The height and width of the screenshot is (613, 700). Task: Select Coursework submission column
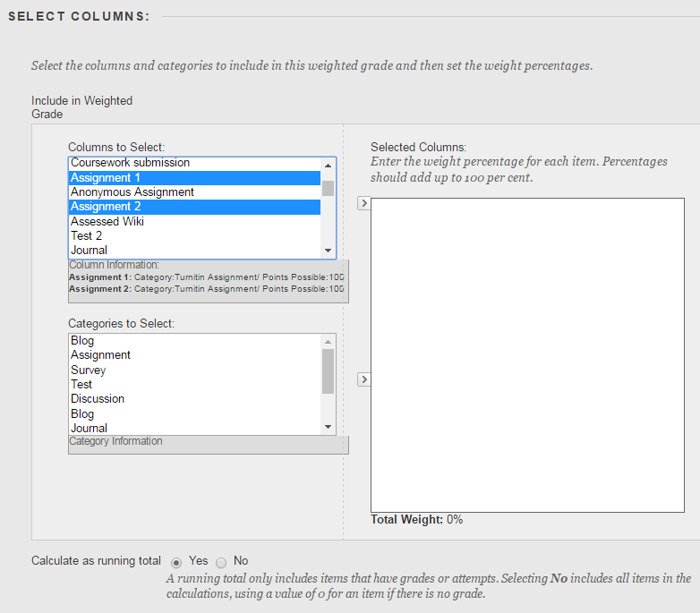(x=130, y=163)
